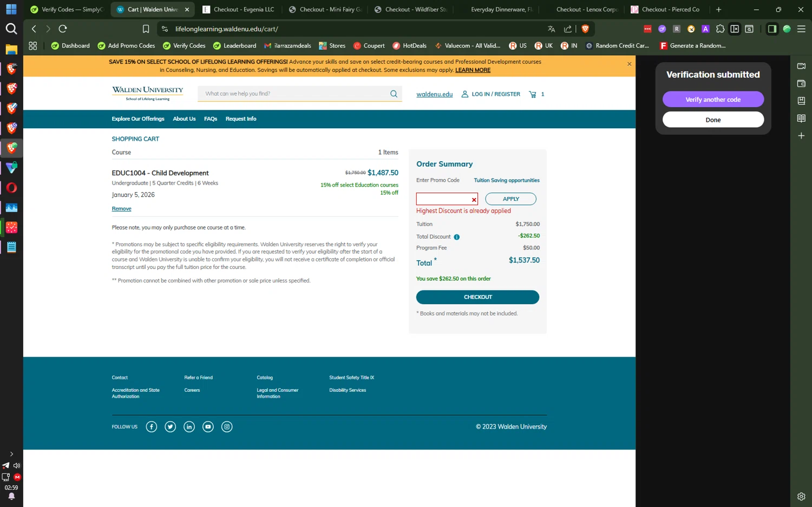
Task: Open Disability Services footer link
Action: (x=348, y=390)
